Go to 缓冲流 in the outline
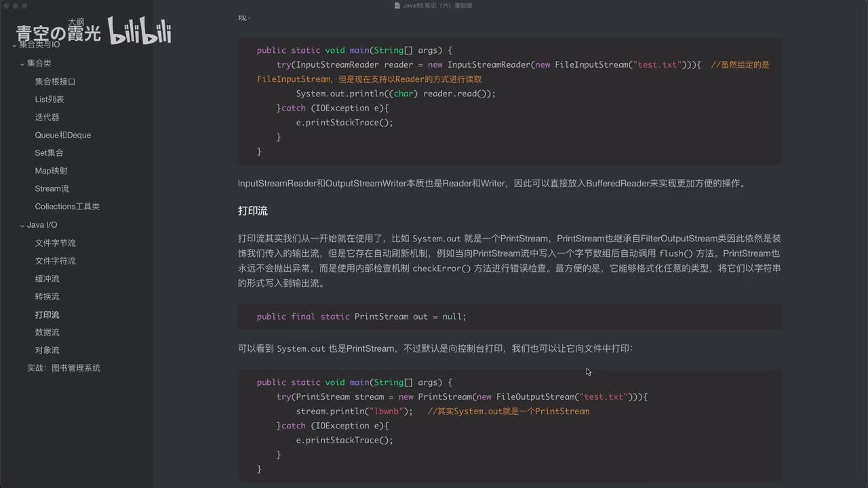Image resolution: width=868 pixels, height=488 pixels. point(47,279)
